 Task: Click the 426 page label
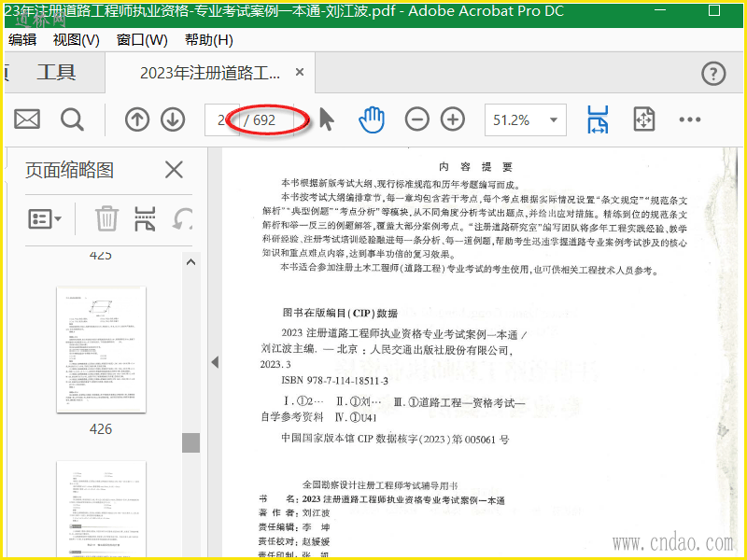(101, 429)
